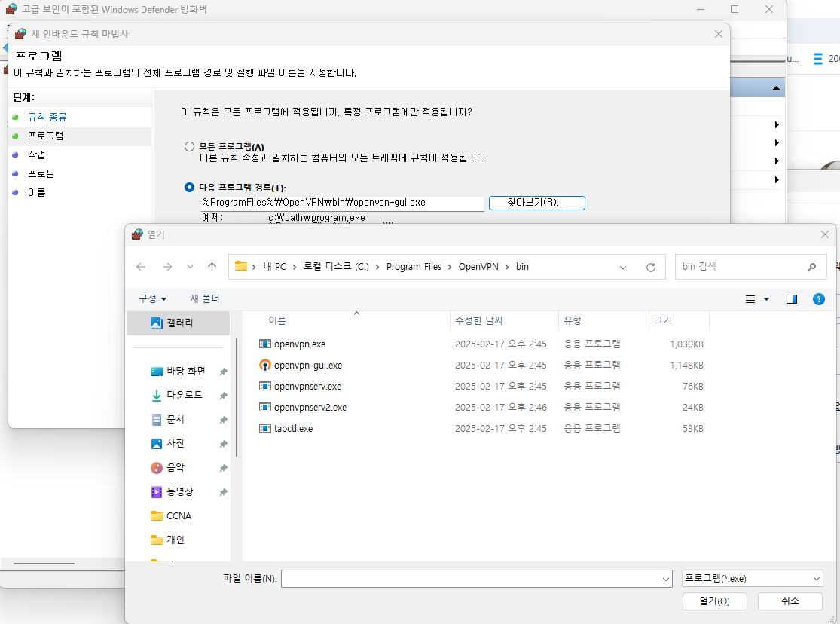Viewport: 840px width, 624px height.
Task: Open view options dropdown arrow
Action: (x=767, y=299)
